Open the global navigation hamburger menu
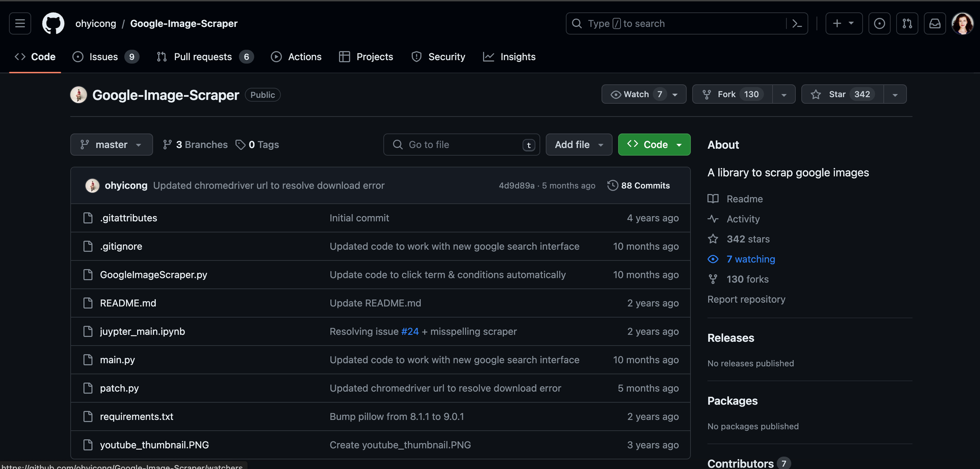Screen dimensions: 980x469 pyautogui.click(x=20, y=23)
